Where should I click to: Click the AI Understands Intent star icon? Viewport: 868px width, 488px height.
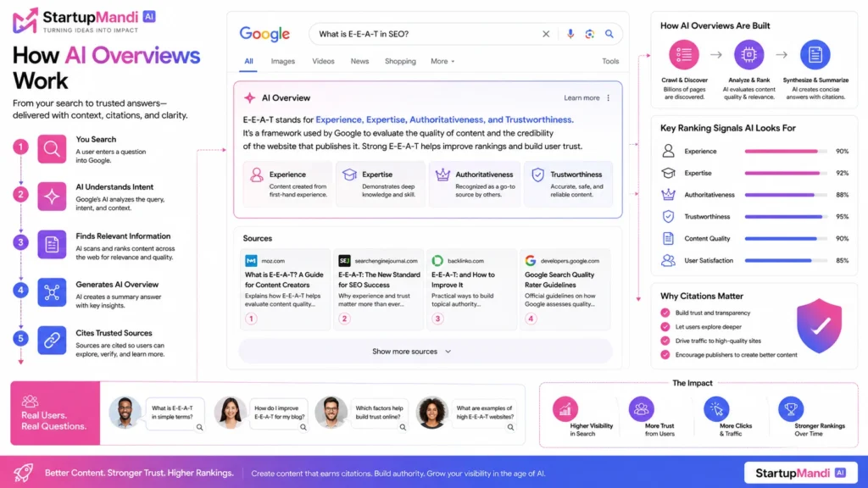pos(52,197)
